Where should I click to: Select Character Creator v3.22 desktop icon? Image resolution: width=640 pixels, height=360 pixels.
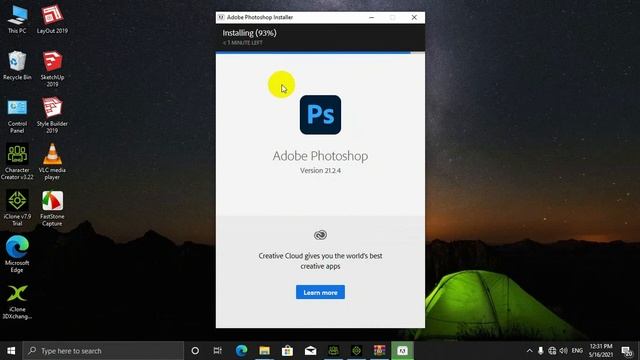tap(17, 162)
